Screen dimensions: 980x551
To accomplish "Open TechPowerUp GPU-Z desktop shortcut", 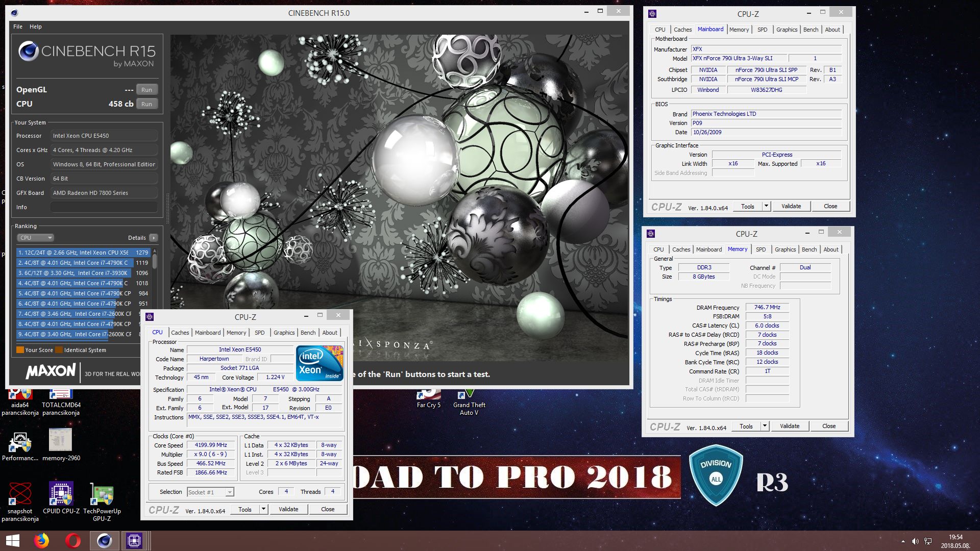I will click(x=102, y=502).
